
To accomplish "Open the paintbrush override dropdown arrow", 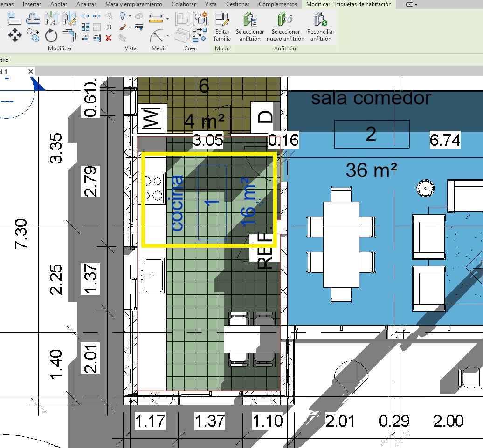I will point(130,28).
